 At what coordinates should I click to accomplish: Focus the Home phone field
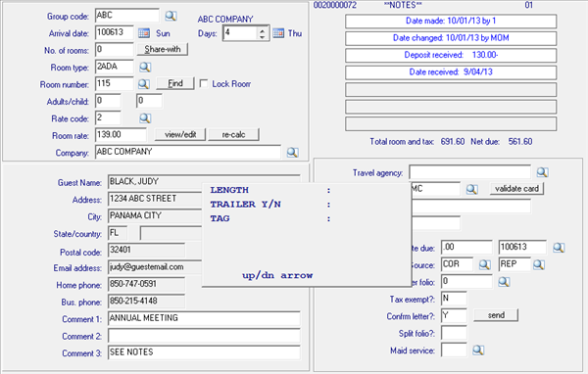[x=146, y=285]
